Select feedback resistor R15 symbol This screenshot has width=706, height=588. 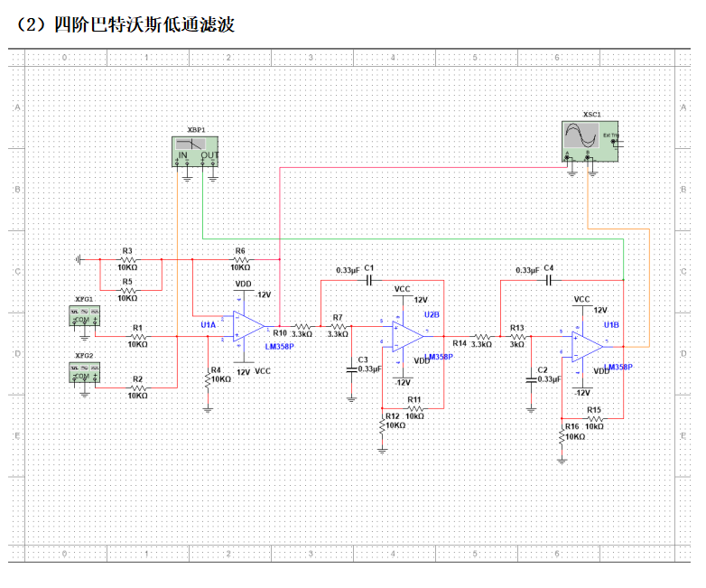tap(594, 418)
